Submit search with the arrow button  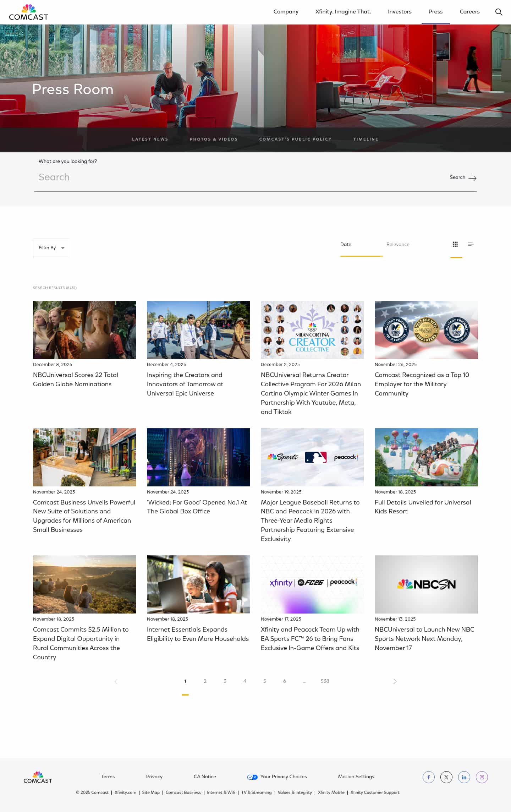coord(463,178)
